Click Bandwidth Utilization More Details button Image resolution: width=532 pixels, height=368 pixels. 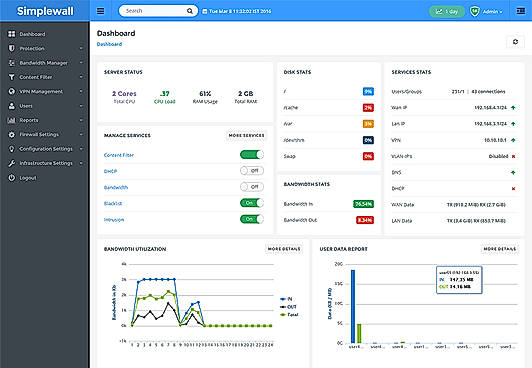[x=284, y=249]
